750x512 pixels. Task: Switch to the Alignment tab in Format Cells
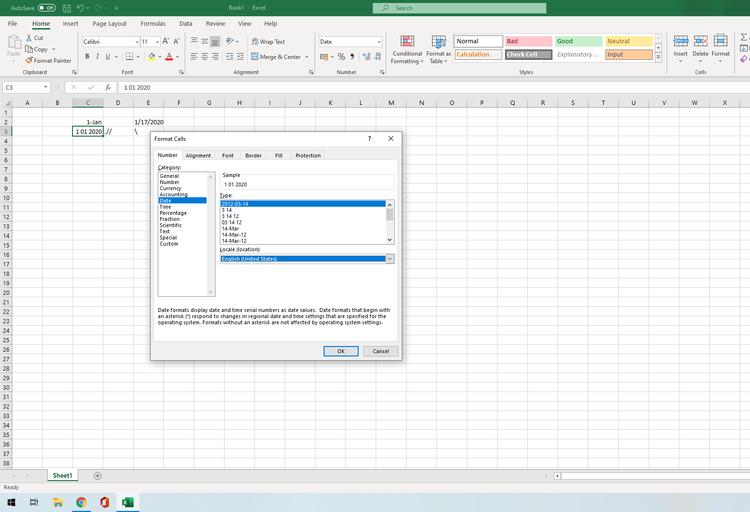[x=198, y=155]
